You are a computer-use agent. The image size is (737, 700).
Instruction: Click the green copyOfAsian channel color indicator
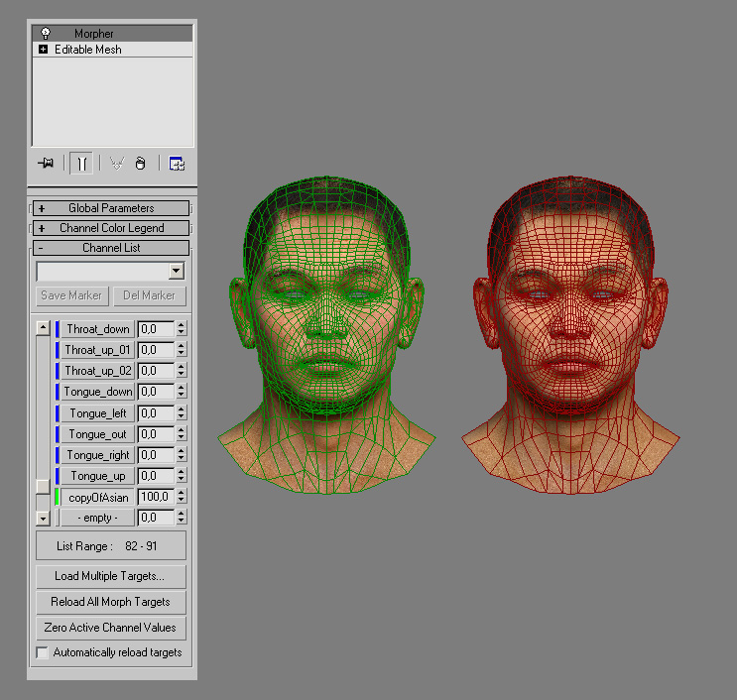pos(58,497)
